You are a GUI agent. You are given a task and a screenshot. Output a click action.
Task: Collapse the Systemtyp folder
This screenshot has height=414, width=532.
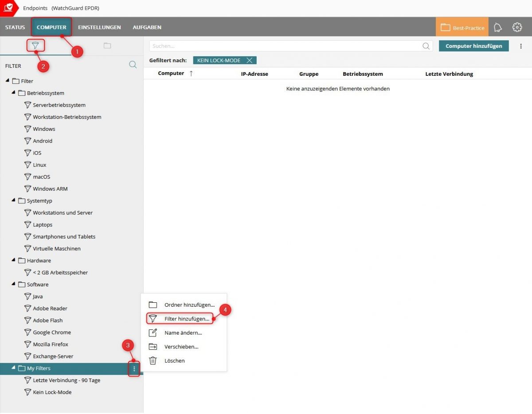click(x=14, y=200)
